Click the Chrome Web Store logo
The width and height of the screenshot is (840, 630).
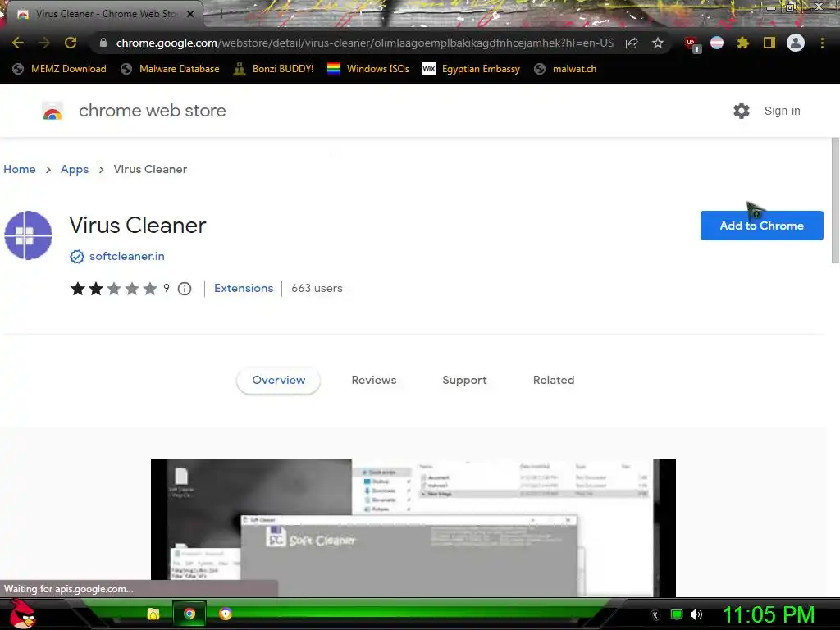(52, 111)
